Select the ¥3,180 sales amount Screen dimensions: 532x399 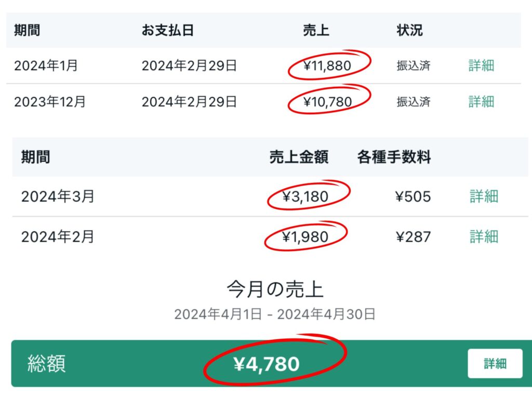coord(305,196)
